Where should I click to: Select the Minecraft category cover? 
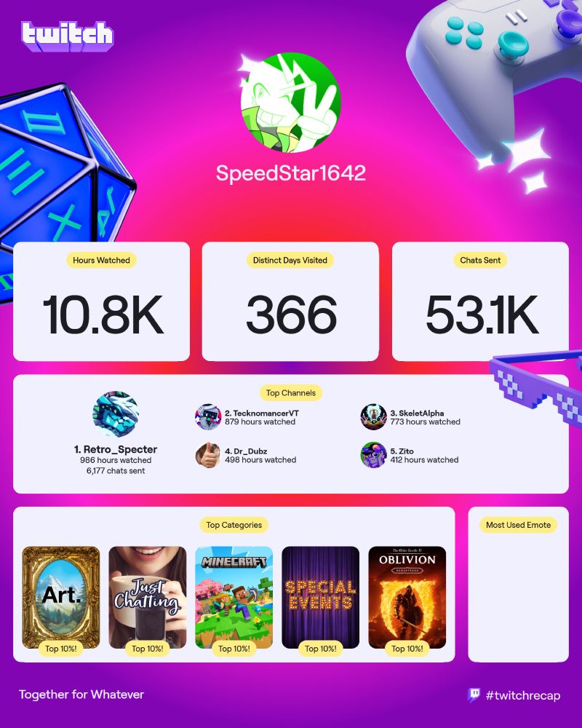point(234,598)
